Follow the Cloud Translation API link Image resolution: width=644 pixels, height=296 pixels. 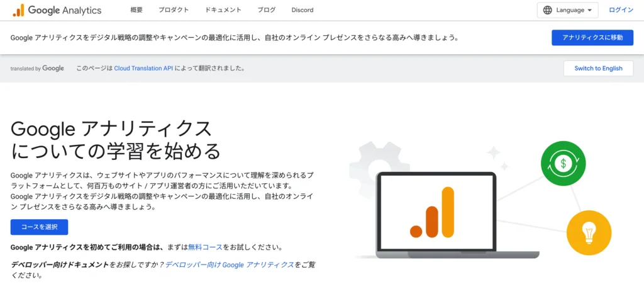pyautogui.click(x=143, y=68)
